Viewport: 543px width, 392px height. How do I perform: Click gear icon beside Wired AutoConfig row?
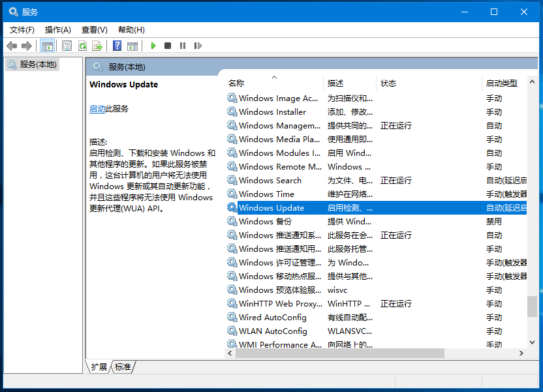point(232,317)
